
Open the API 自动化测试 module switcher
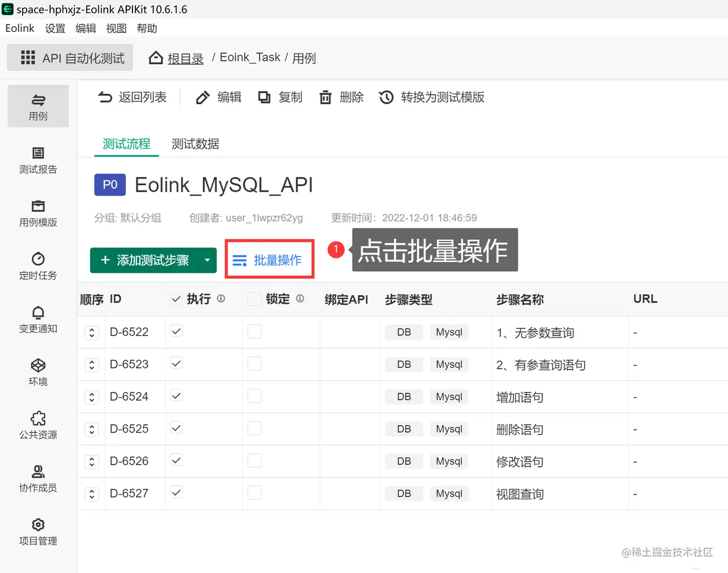[70, 57]
